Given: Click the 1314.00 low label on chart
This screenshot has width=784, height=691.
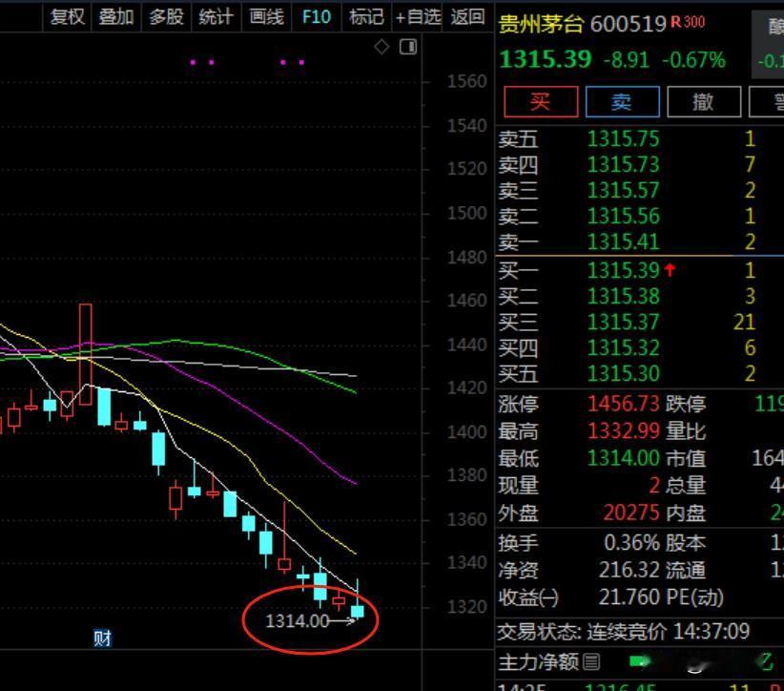Looking at the screenshot, I should [298, 621].
